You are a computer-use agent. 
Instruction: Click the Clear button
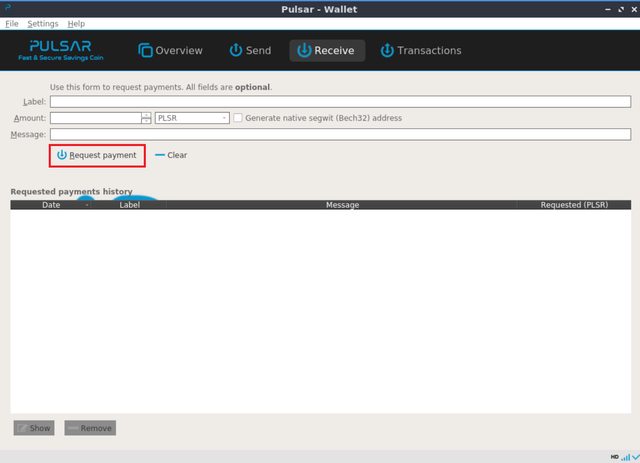[x=171, y=155]
